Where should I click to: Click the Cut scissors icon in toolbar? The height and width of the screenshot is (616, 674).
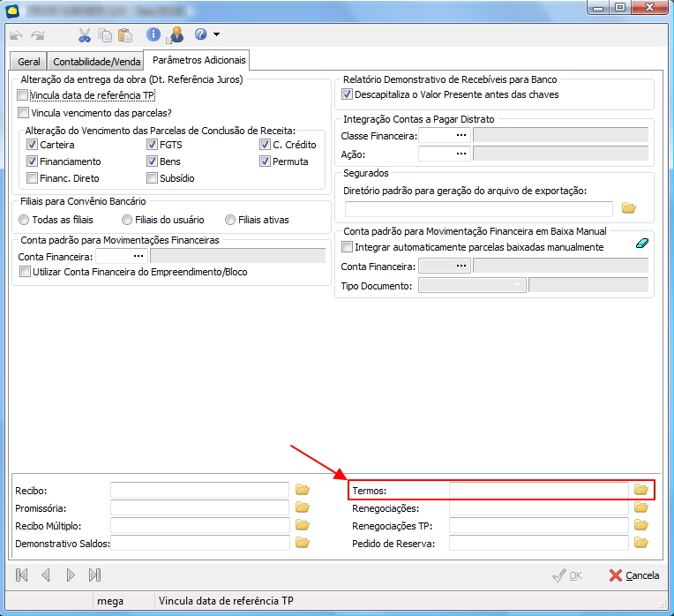pyautogui.click(x=85, y=35)
